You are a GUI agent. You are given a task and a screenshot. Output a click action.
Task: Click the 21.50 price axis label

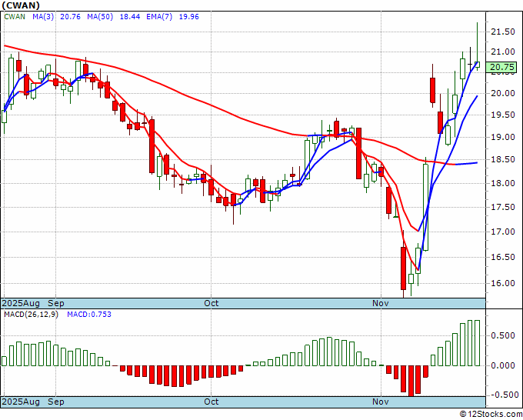coord(503,32)
